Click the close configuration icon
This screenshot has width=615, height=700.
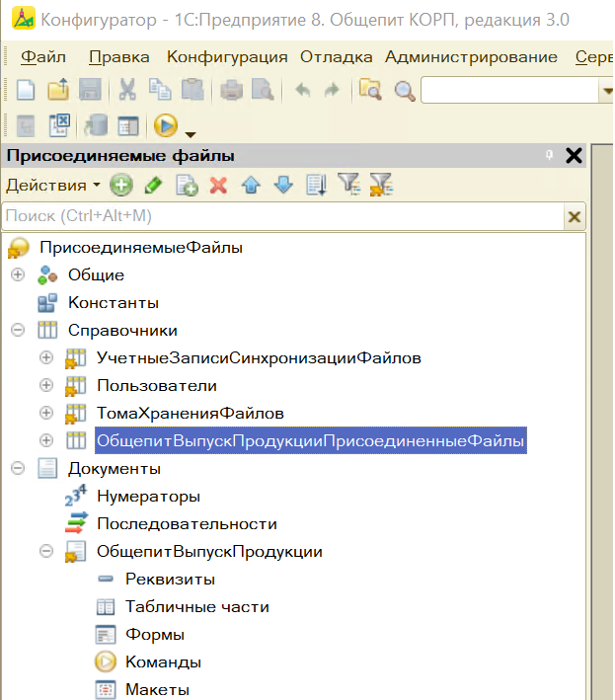coord(59,125)
